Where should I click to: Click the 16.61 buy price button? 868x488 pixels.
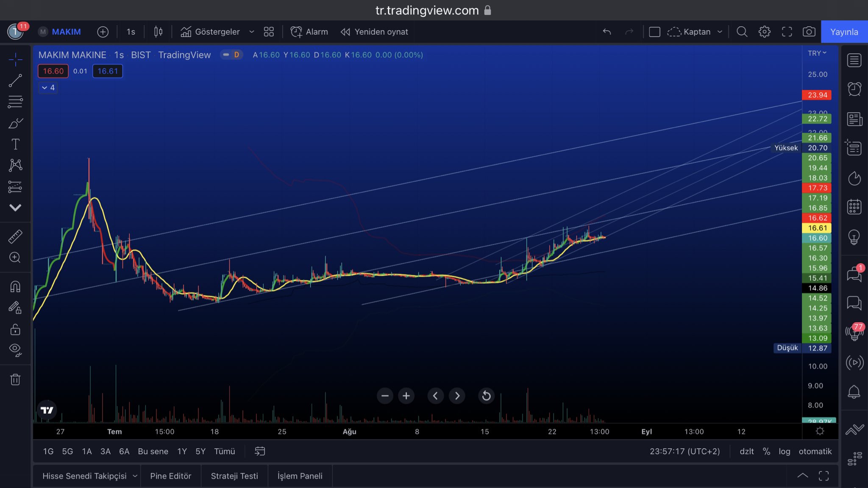(108, 71)
